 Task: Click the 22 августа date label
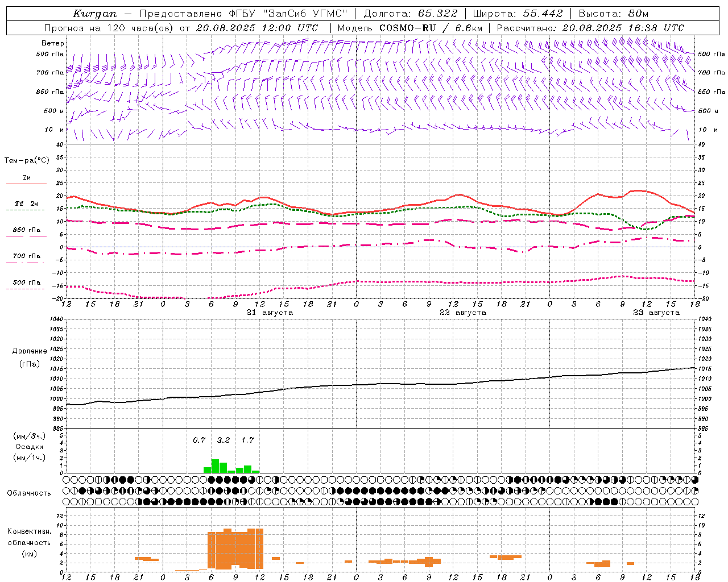click(463, 313)
